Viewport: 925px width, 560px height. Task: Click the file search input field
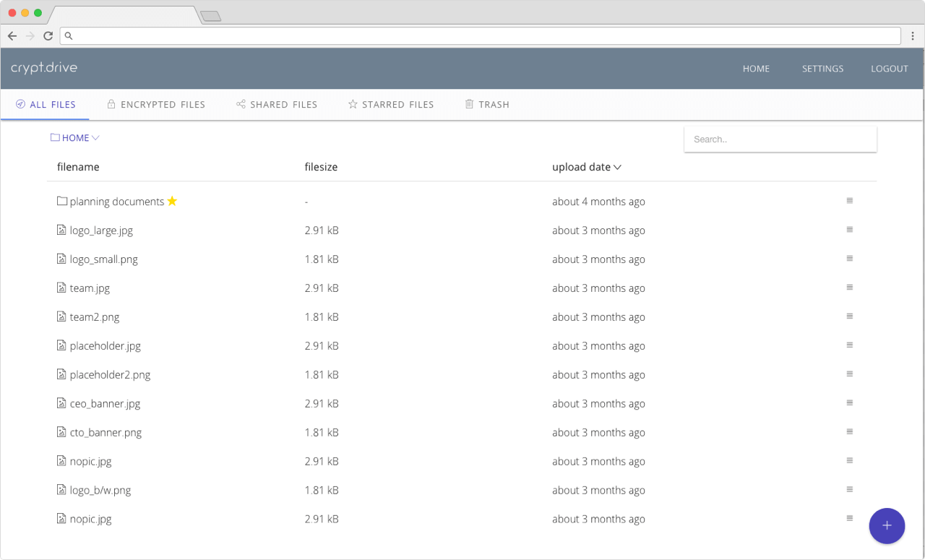[780, 139]
